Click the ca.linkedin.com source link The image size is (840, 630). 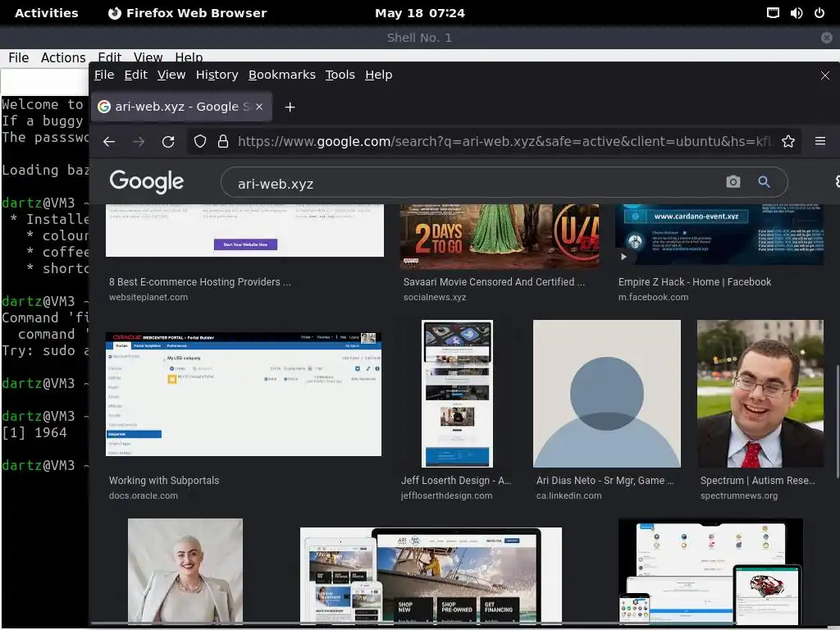569,495
